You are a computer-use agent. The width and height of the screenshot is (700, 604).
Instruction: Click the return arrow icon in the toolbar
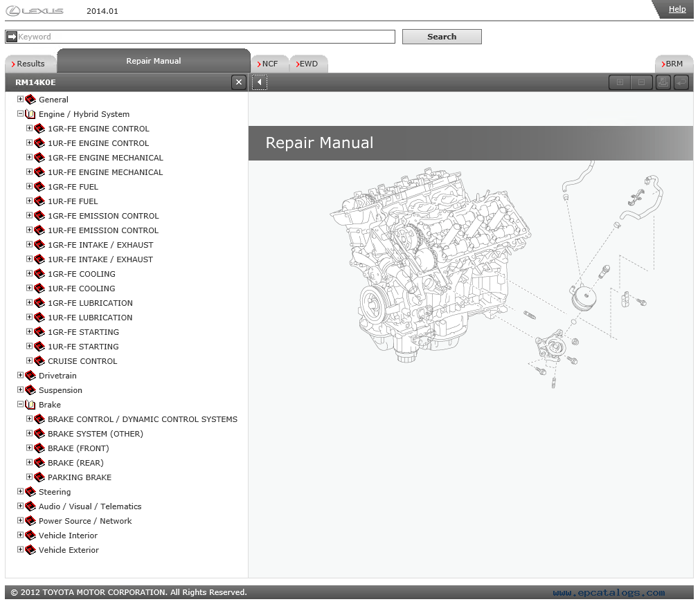pos(681,82)
